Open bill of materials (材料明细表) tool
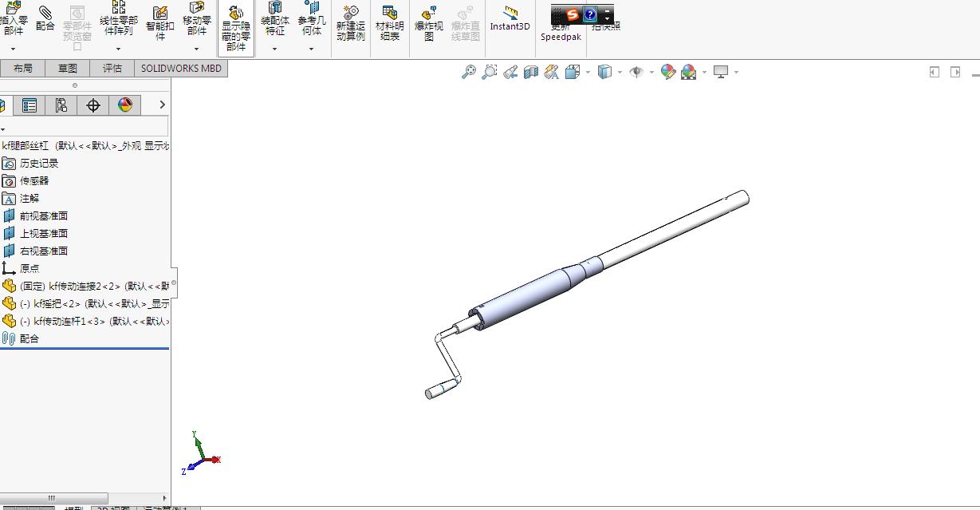This screenshot has width=980, height=510. 390,23
